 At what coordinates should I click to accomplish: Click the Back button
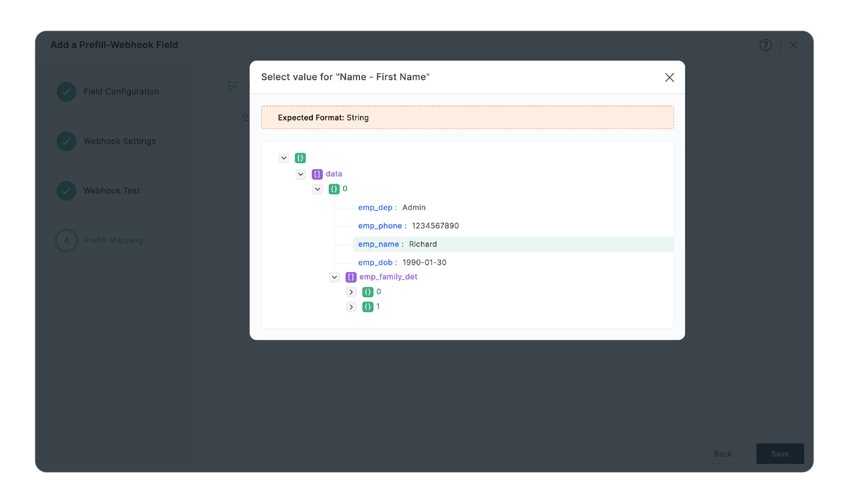point(723,454)
